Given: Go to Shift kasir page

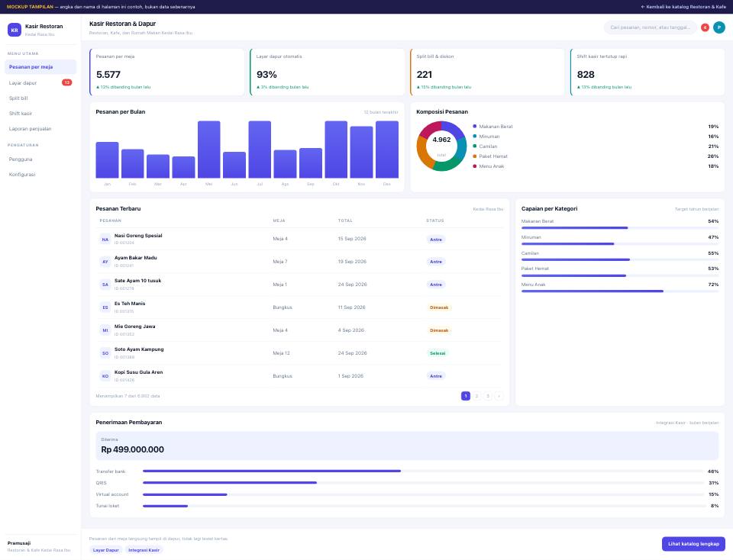Looking at the screenshot, I should click(40, 114).
